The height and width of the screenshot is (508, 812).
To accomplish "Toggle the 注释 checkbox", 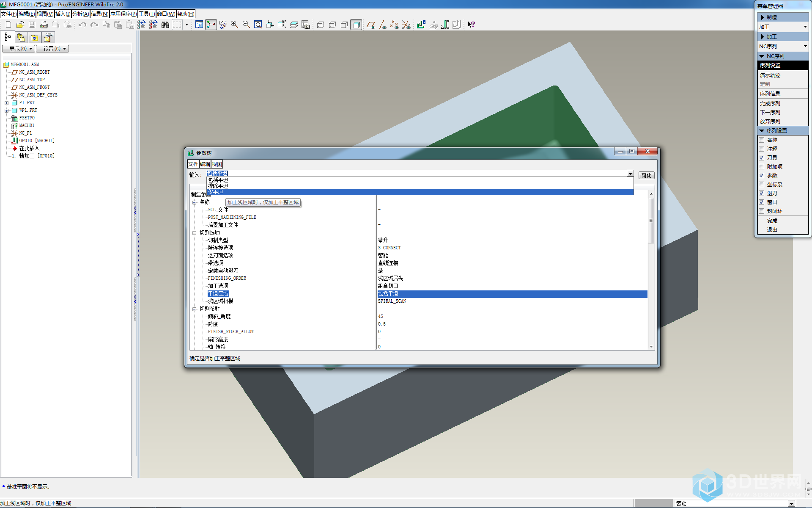I will tap(762, 149).
